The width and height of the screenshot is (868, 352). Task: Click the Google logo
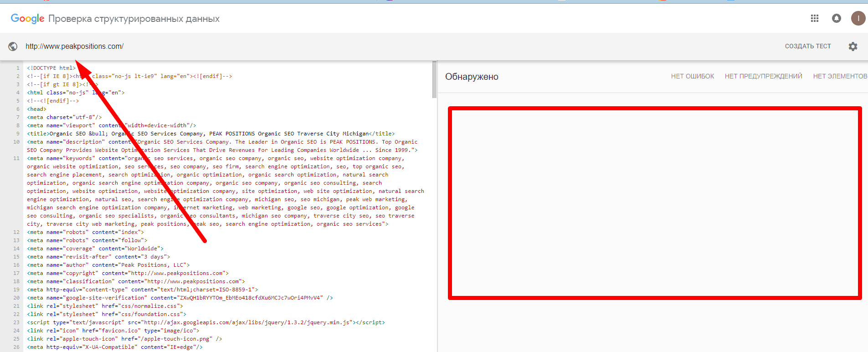coord(27,19)
